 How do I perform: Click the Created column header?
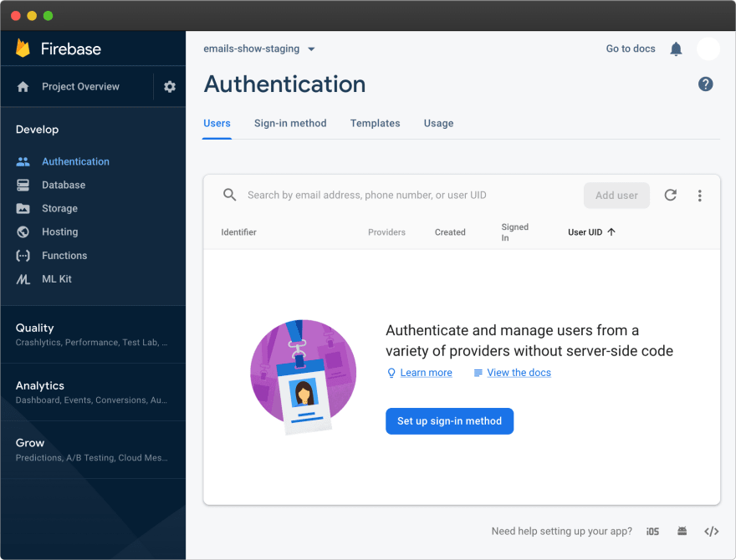(x=450, y=232)
